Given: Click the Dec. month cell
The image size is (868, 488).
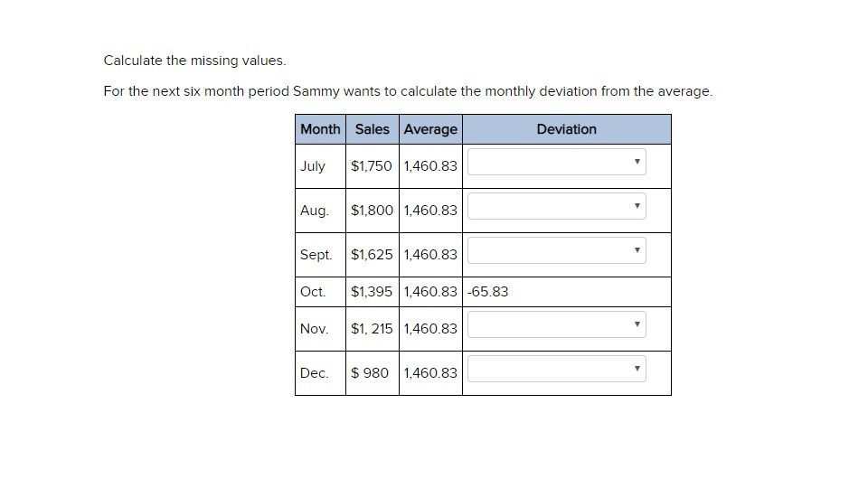Looking at the screenshot, I should [x=314, y=373].
